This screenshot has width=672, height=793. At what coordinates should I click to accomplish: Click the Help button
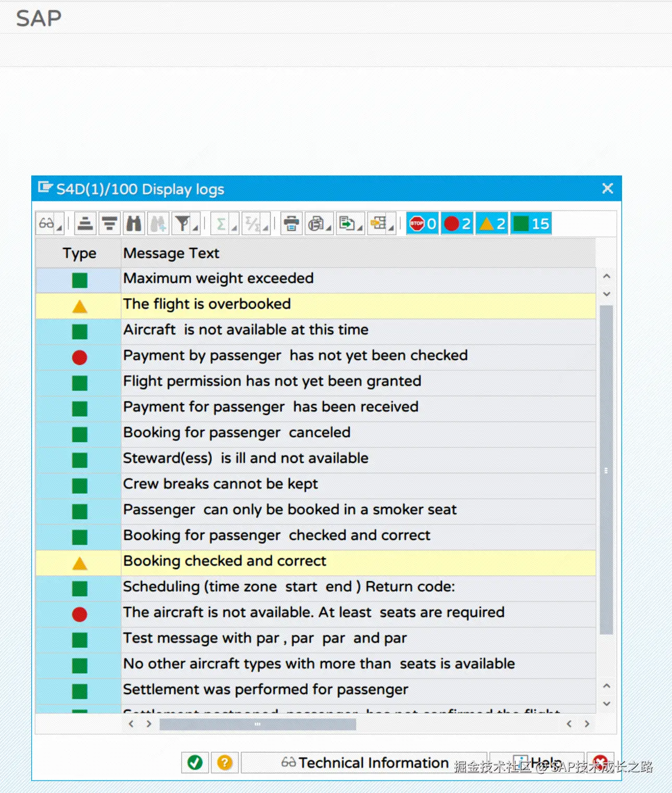(x=537, y=763)
